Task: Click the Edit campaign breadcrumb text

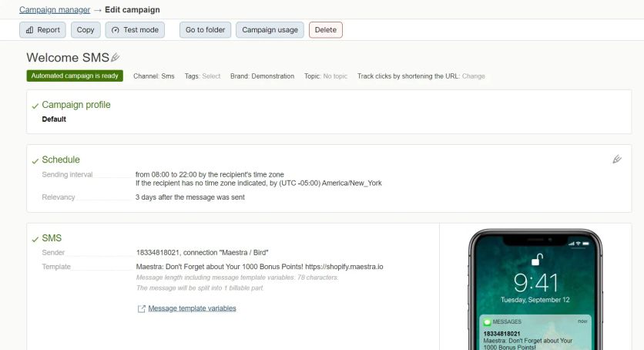Action: click(132, 10)
